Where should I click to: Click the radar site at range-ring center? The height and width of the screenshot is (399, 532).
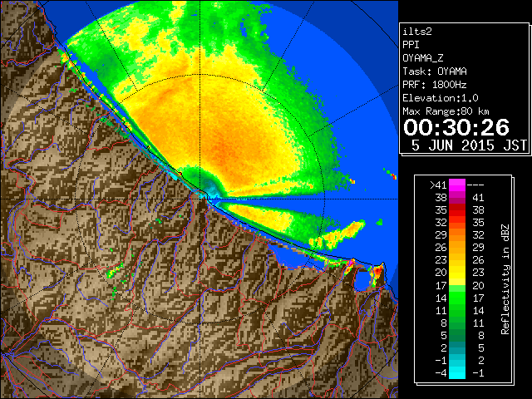[201, 198]
